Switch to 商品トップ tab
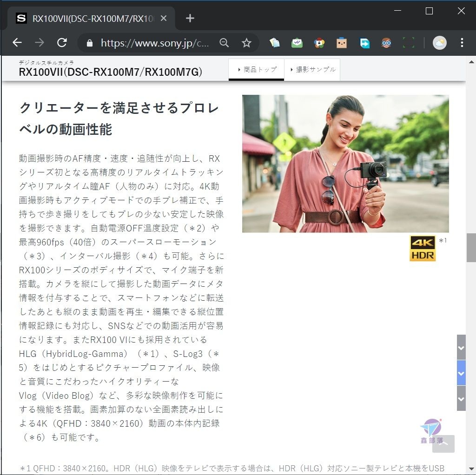 point(256,70)
